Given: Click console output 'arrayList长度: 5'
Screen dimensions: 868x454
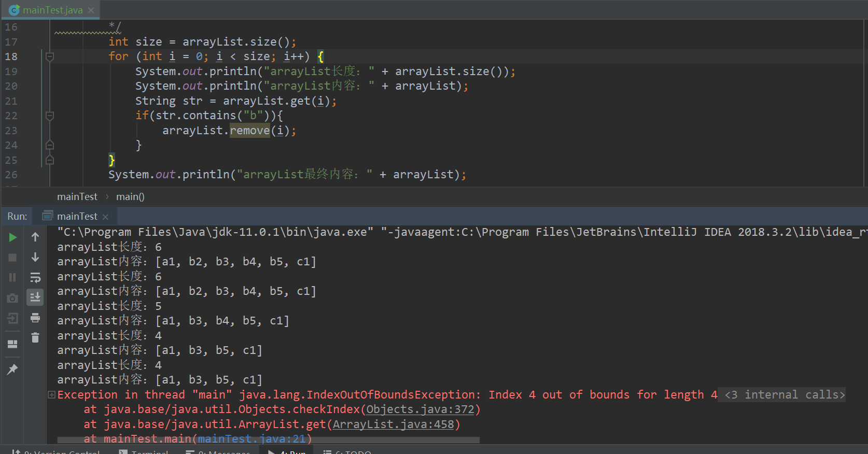Looking at the screenshot, I should tap(109, 306).
